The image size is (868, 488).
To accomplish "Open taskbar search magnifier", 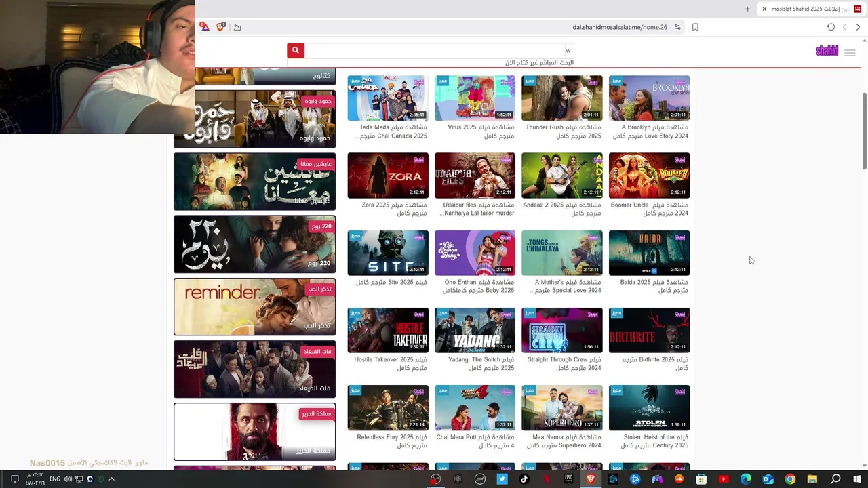I will click(835, 479).
